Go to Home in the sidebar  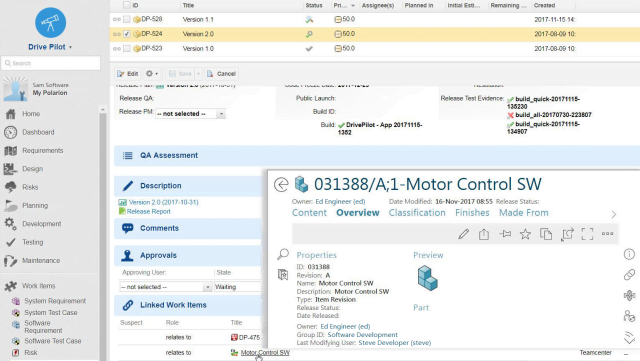click(31, 114)
